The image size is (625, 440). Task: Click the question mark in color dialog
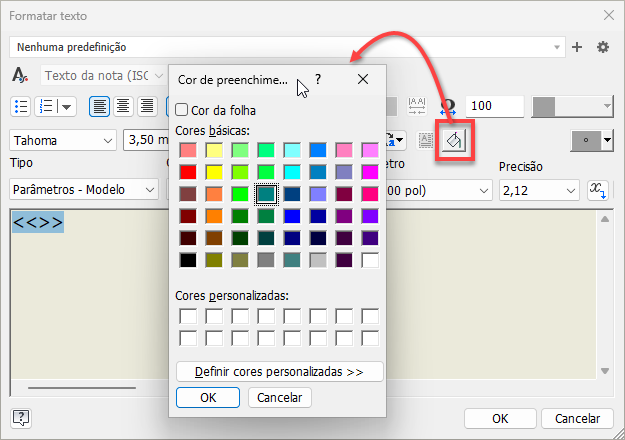click(318, 78)
